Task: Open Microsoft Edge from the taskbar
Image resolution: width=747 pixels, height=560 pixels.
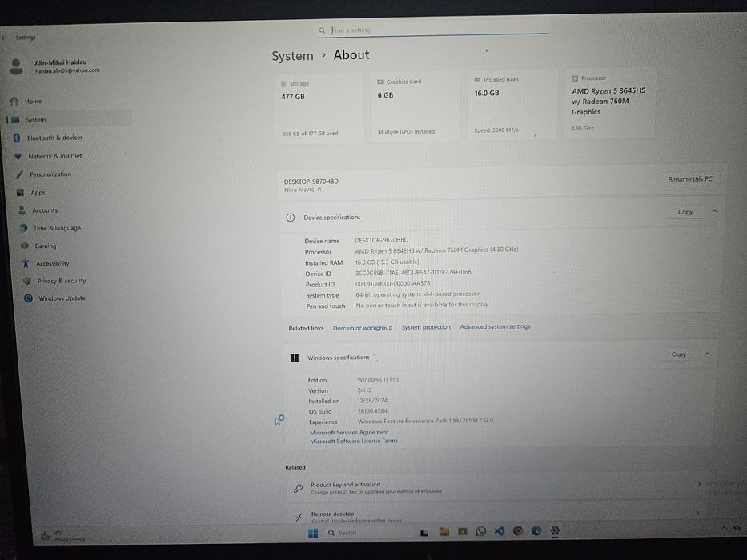Action: coord(536,530)
